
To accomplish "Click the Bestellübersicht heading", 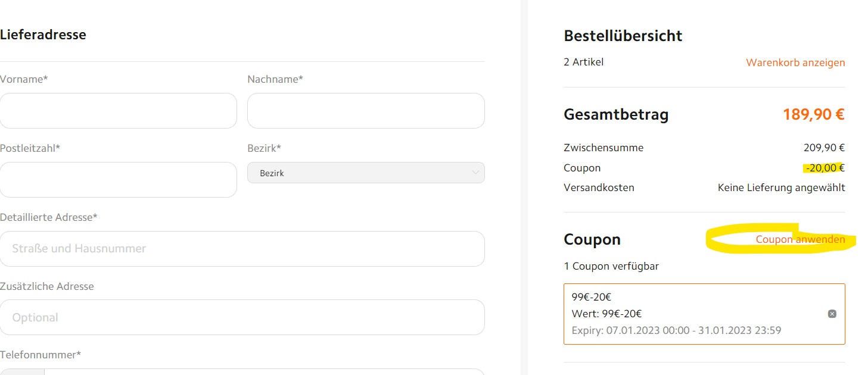I will (623, 36).
